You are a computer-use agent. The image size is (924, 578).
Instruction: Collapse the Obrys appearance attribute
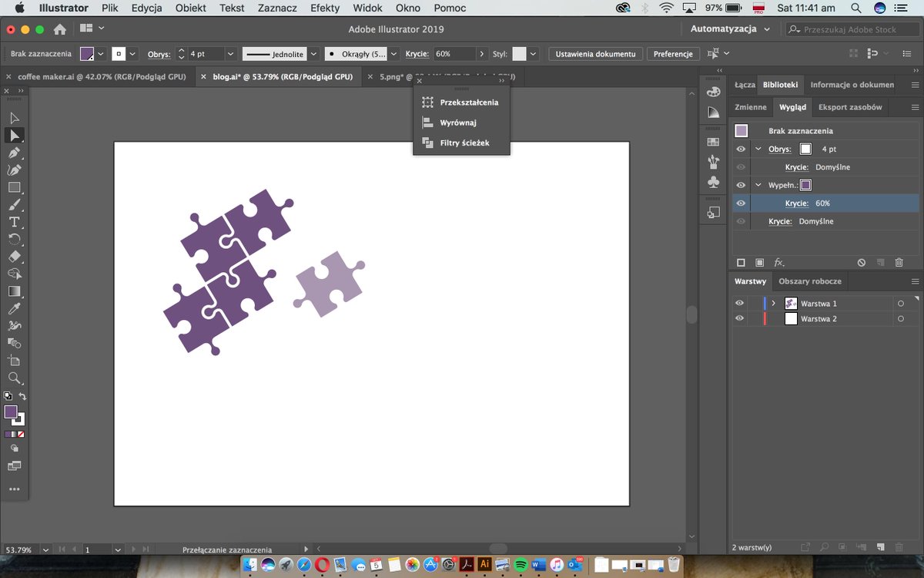click(x=758, y=149)
